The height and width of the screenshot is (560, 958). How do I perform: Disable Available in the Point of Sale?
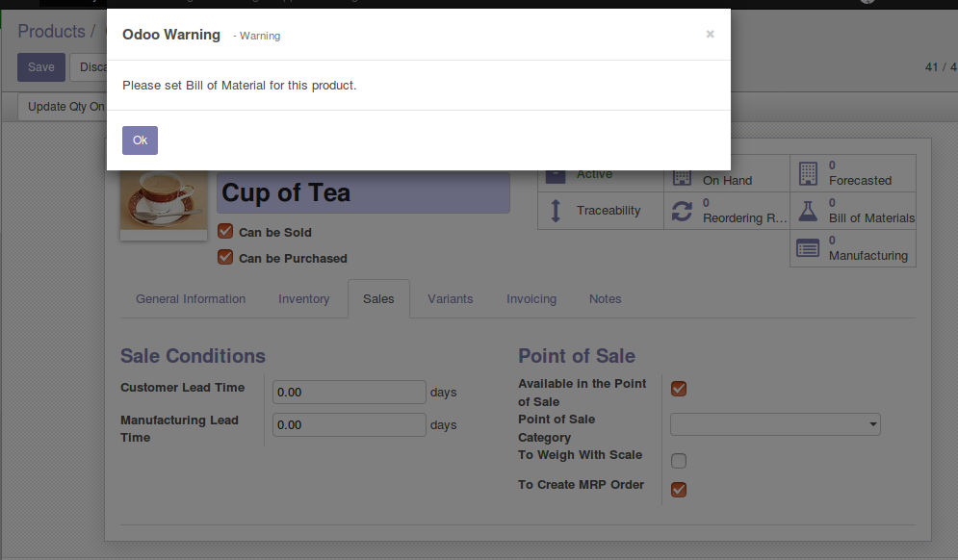tap(679, 389)
